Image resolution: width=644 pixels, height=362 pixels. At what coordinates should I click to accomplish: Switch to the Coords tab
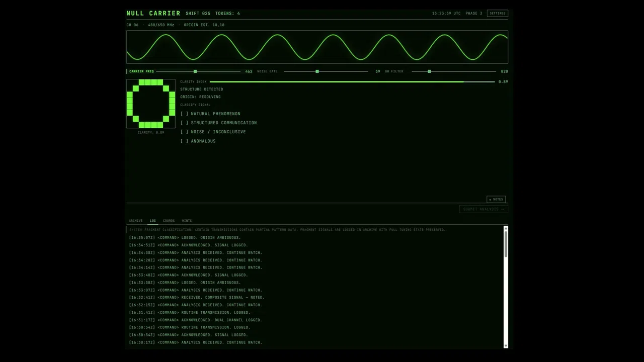(169, 221)
